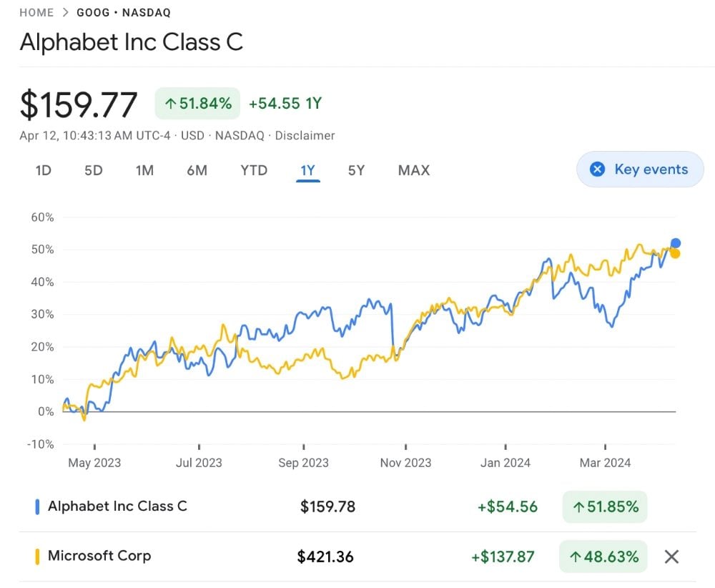
Task: Remove Microsoft Corp comparison with X icon
Action: coord(671,557)
